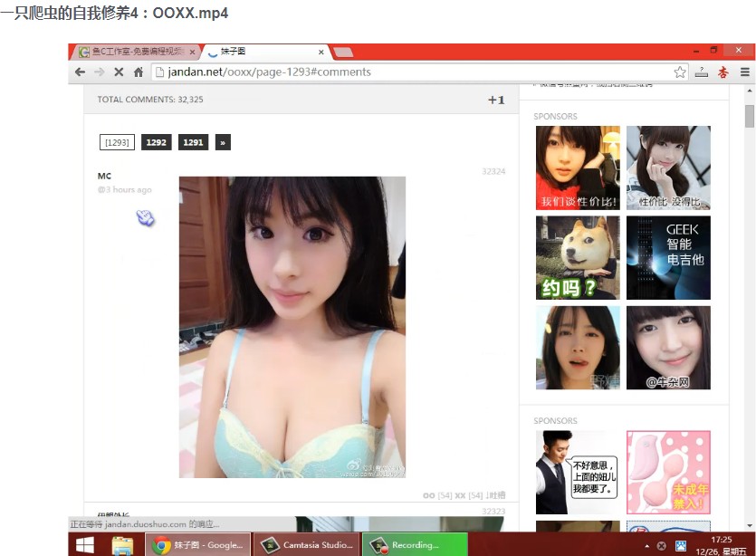Show hidden system tray icons arrow
Viewport: 756px width, 556px height.
click(x=646, y=546)
